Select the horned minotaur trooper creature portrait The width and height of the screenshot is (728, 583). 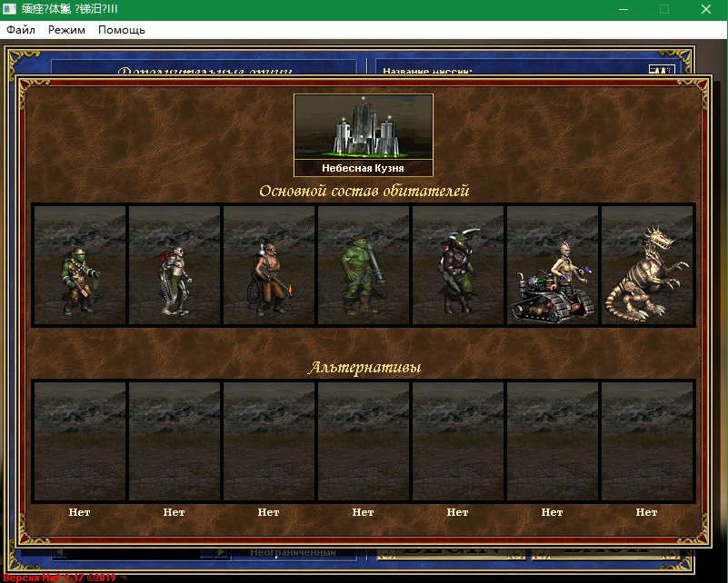tap(458, 265)
